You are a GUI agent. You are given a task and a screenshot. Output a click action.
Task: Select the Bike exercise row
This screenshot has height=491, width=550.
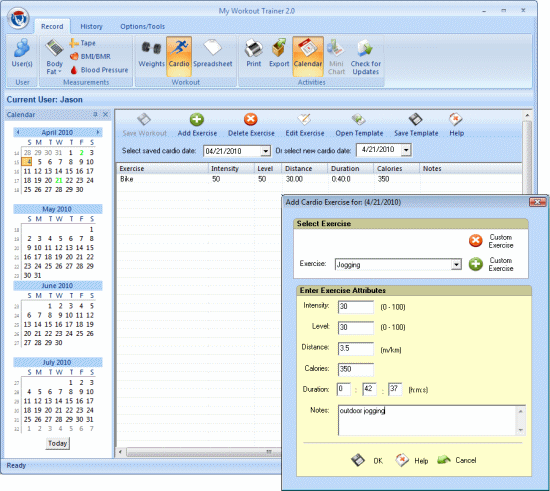coord(319,179)
